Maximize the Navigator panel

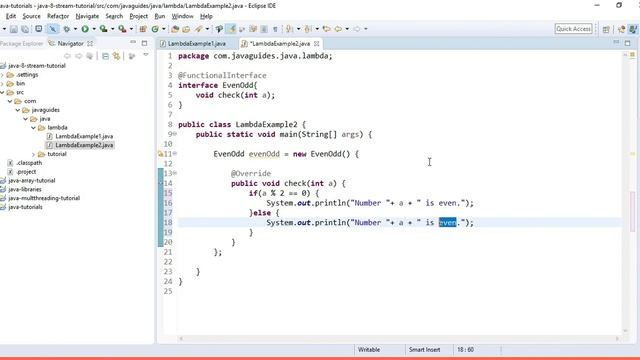[144, 43]
